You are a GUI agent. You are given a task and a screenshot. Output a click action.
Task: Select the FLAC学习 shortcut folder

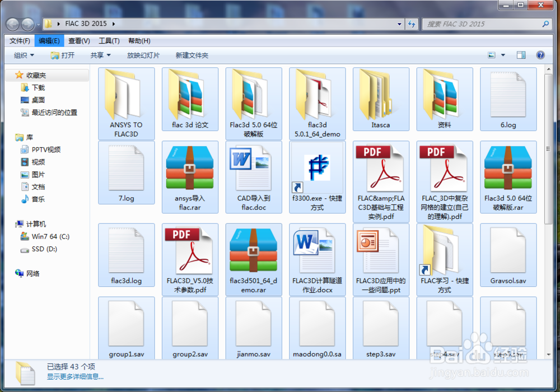(x=445, y=259)
